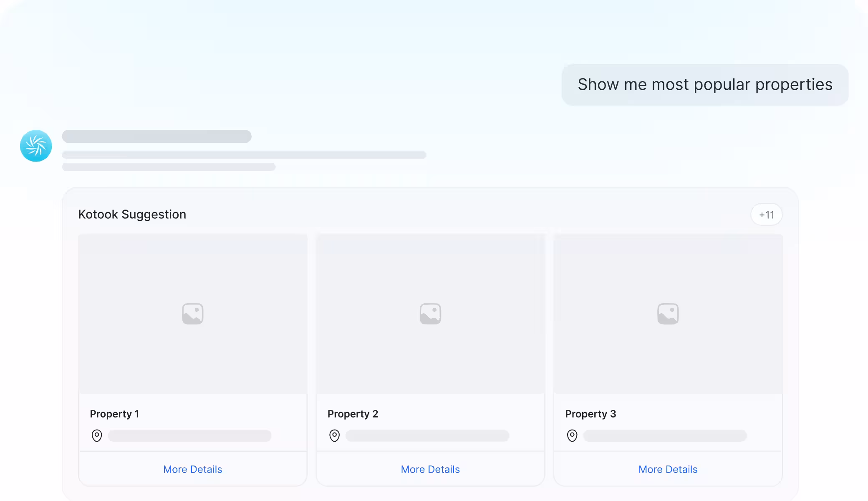Expand the +11 more suggestions badge

tap(766, 215)
